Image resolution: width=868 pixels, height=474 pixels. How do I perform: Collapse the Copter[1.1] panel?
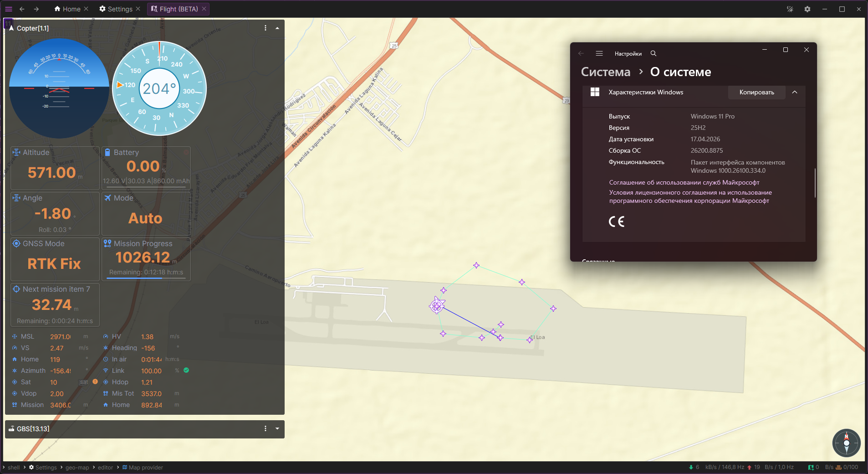277,28
